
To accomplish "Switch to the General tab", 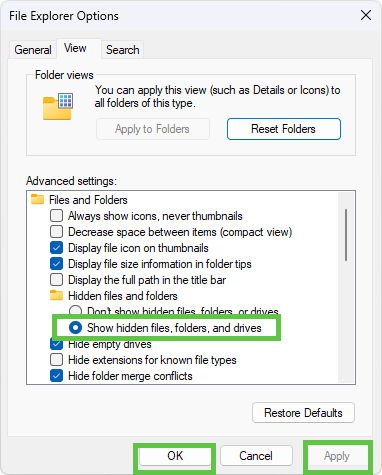I will click(x=33, y=50).
